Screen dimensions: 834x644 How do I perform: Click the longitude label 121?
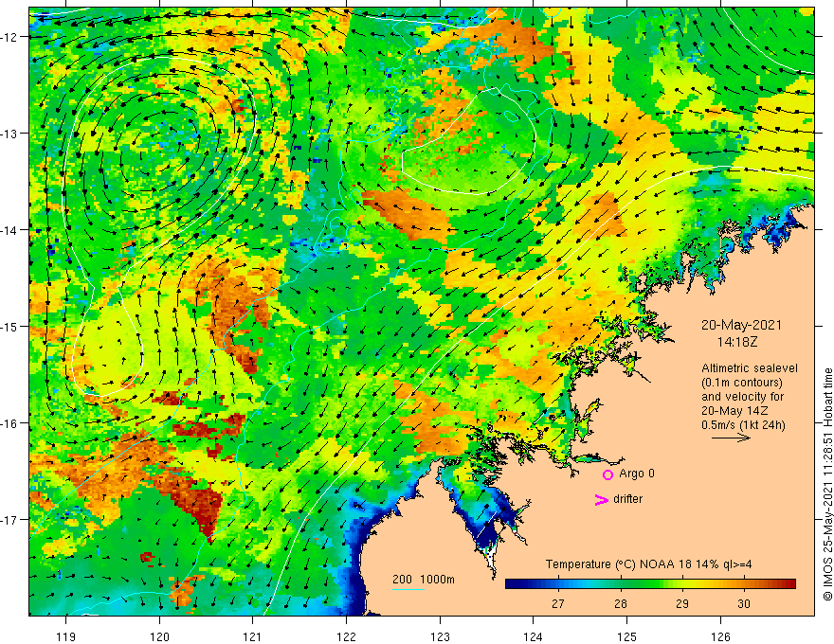tap(252, 636)
